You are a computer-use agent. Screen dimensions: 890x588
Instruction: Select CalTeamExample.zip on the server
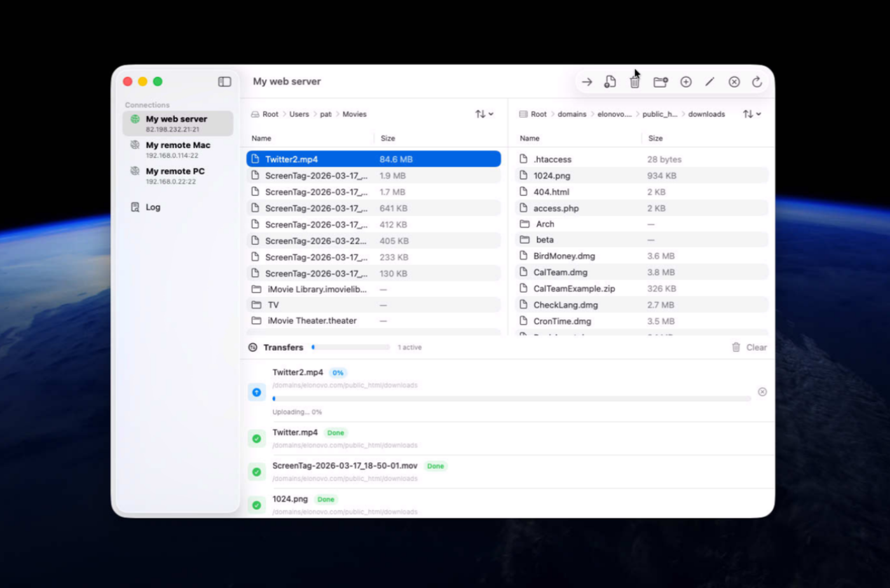pyautogui.click(x=641, y=289)
